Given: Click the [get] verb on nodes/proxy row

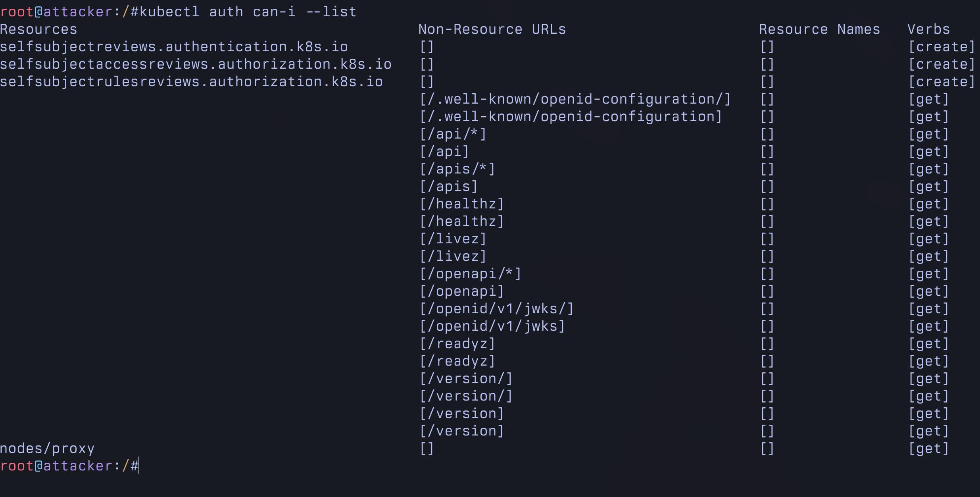Looking at the screenshot, I should [928, 449].
